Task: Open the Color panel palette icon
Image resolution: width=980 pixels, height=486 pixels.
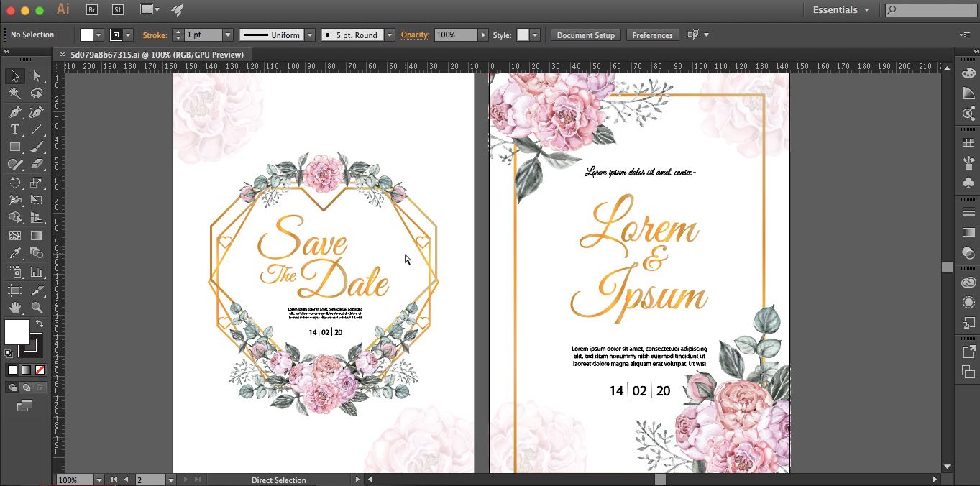Action: coord(968,73)
